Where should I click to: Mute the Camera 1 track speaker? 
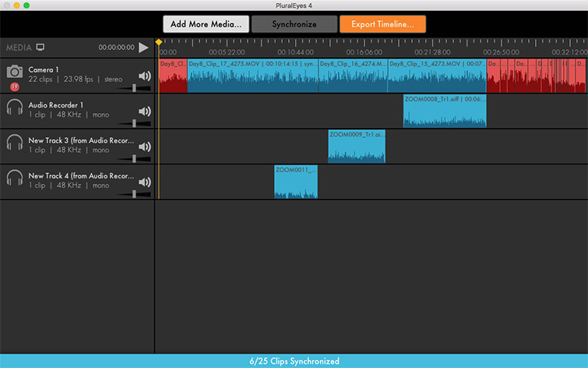pos(145,76)
